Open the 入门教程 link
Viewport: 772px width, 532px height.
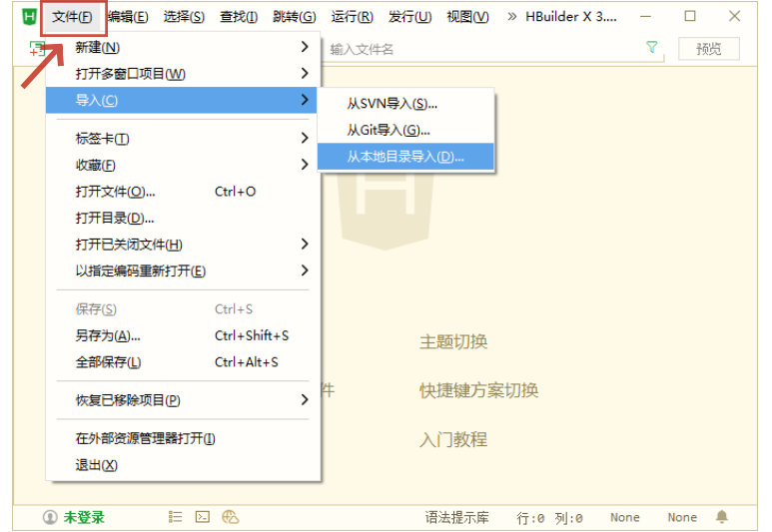pos(452,439)
